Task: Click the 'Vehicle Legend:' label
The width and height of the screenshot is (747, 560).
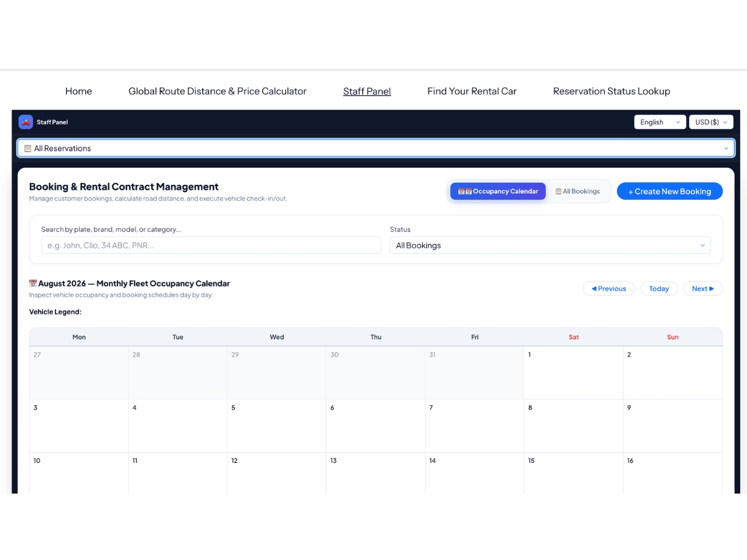Action: pos(55,312)
